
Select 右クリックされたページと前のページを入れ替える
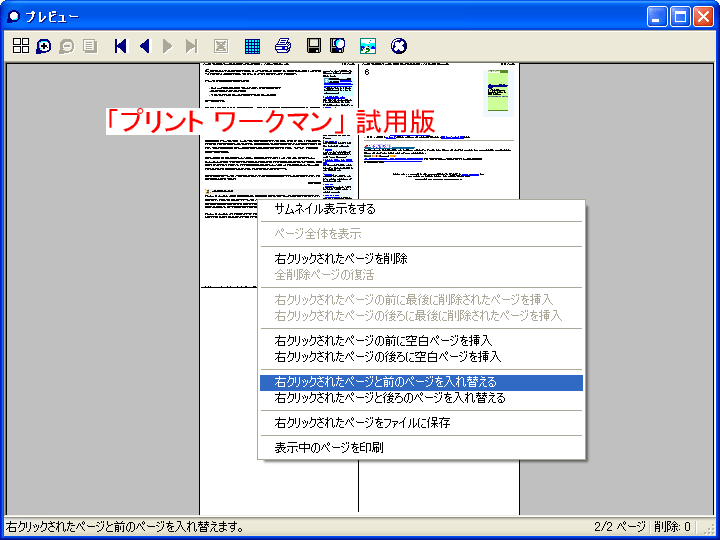pyautogui.click(x=422, y=382)
